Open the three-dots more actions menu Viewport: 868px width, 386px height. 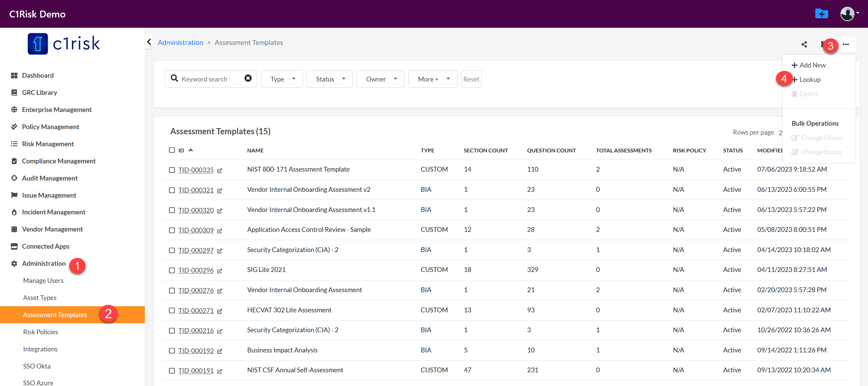click(x=846, y=44)
